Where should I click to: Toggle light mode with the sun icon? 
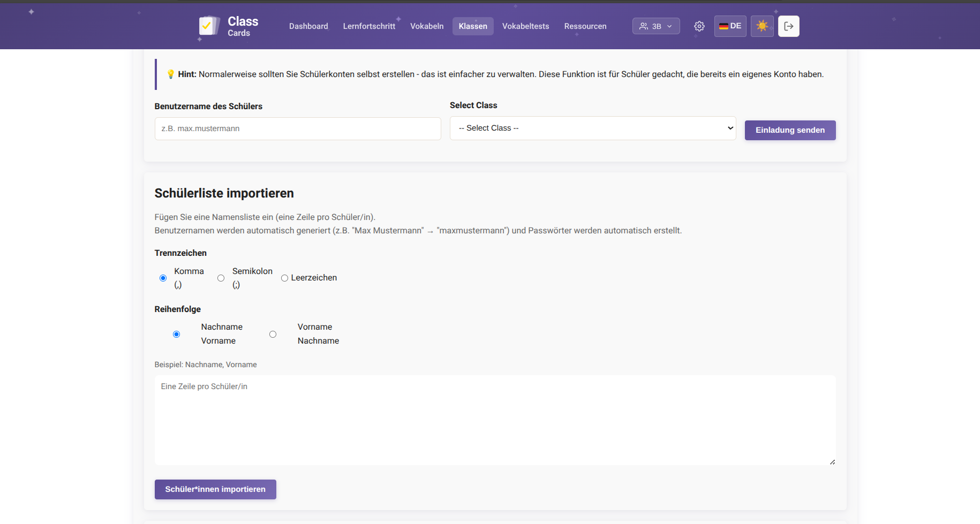pos(762,26)
